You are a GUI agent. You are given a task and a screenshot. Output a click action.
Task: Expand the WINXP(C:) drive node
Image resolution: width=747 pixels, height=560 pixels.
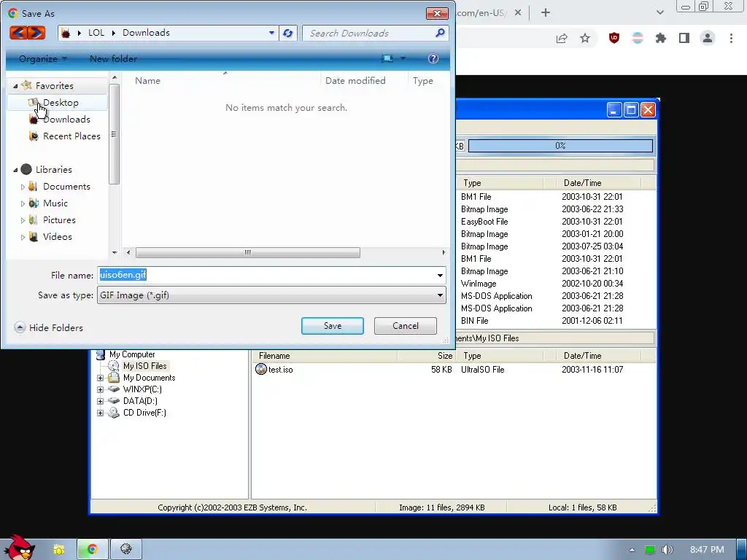coord(100,389)
